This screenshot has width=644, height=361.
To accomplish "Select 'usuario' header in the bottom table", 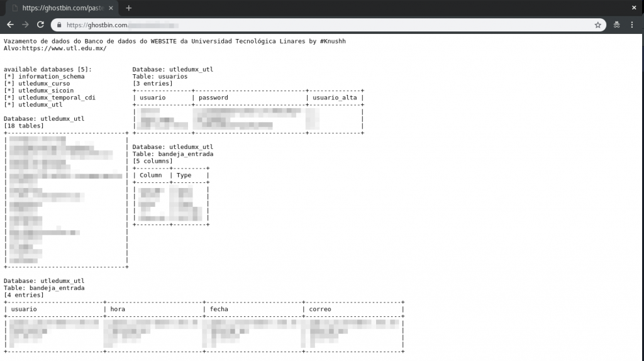I will (24, 309).
